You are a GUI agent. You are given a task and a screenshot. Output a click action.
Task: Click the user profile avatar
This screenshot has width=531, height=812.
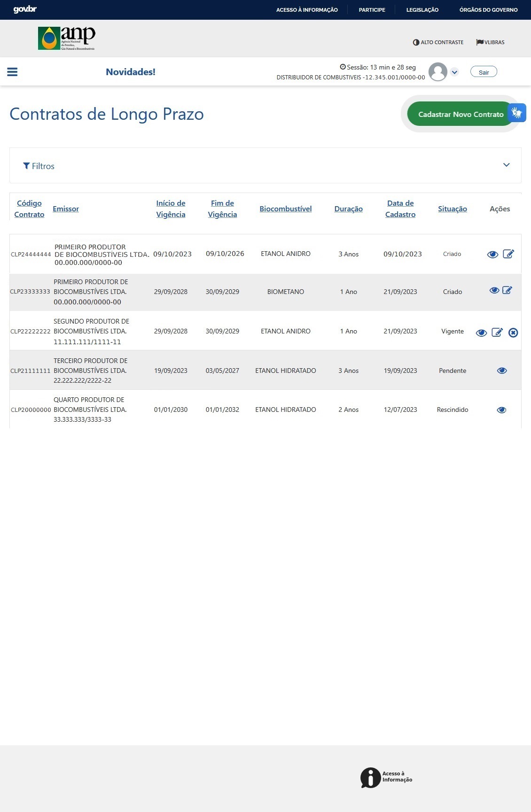point(438,72)
